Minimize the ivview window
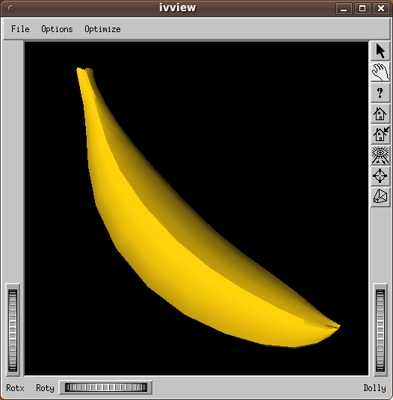The width and height of the screenshot is (393, 400). (x=344, y=8)
